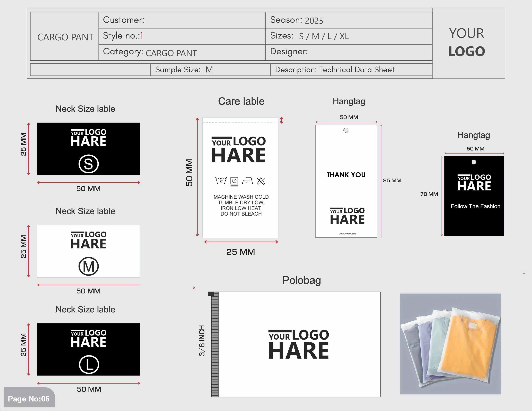Select the black Follow The Fashion hangtag
This screenshot has width=532, height=411.
(474, 196)
